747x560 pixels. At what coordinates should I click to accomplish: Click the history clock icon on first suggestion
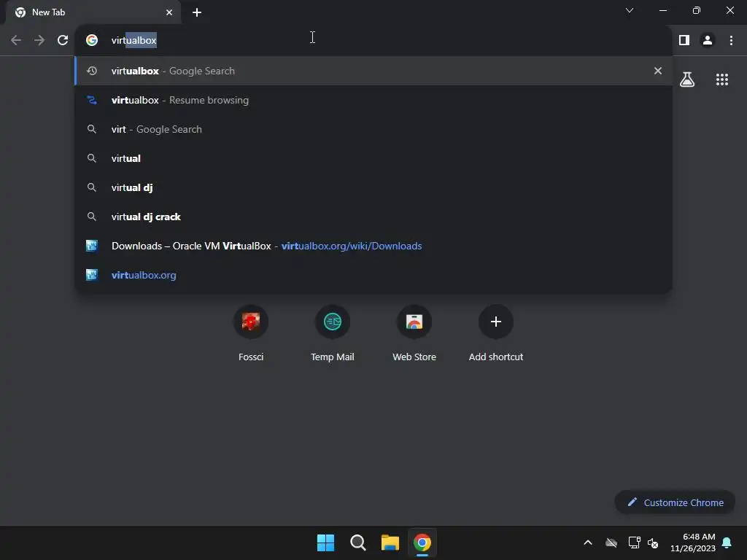92,71
